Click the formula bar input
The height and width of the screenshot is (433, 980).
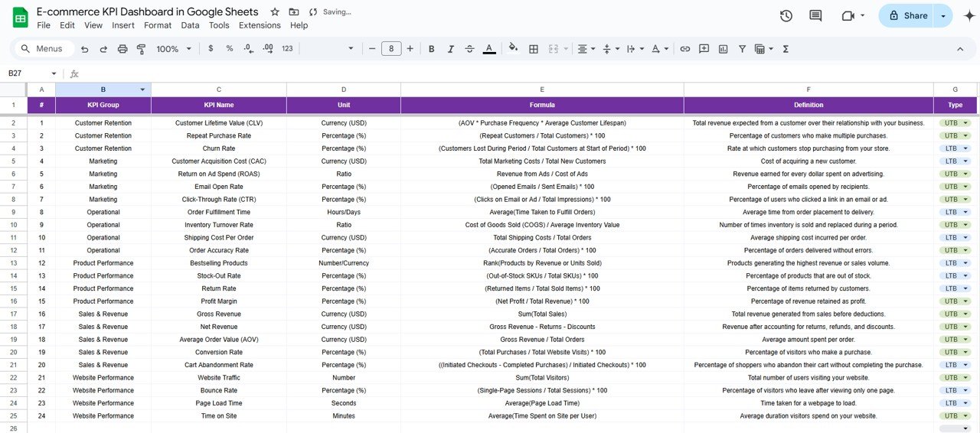[528, 73]
